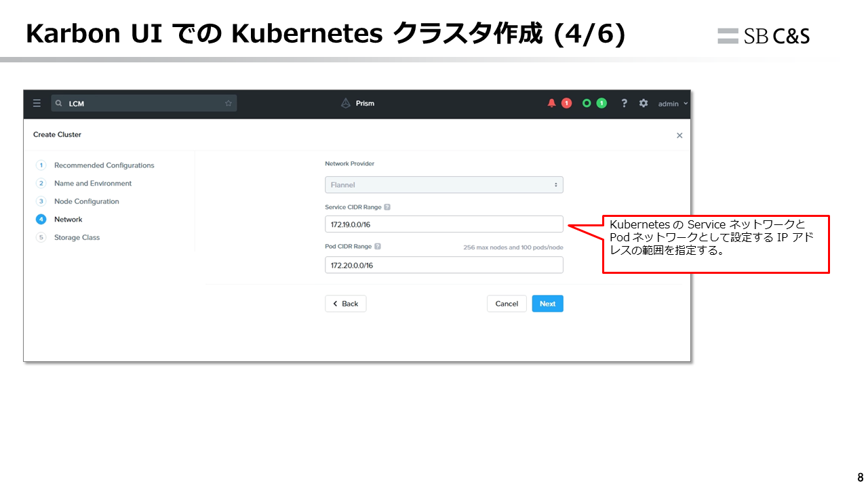Click the Prism logo

[357, 103]
